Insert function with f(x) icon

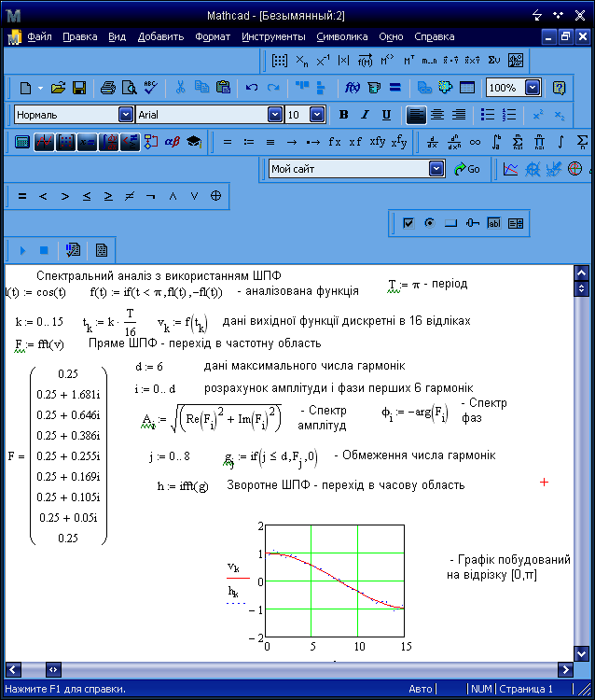353,88
